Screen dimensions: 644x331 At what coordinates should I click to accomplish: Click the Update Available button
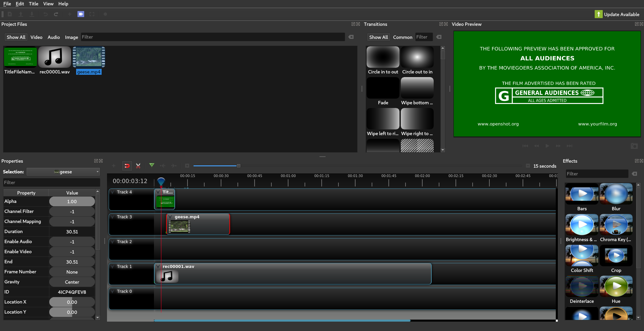(617, 14)
